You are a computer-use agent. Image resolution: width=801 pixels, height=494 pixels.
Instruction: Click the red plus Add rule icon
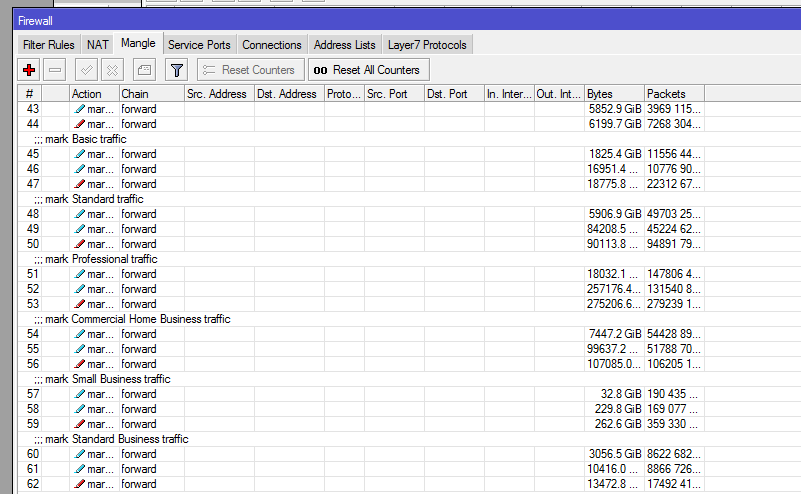click(29, 70)
